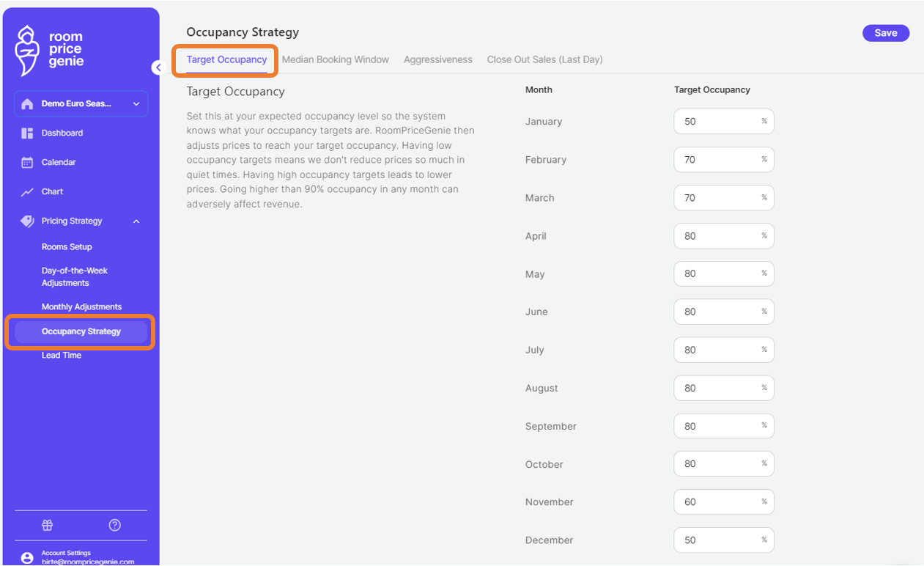924x566 pixels.
Task: Click the gift icon in sidebar
Action: tap(47, 525)
